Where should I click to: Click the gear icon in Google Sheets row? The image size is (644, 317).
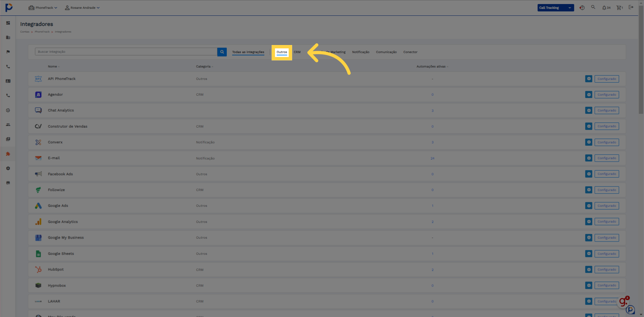pyautogui.click(x=589, y=254)
